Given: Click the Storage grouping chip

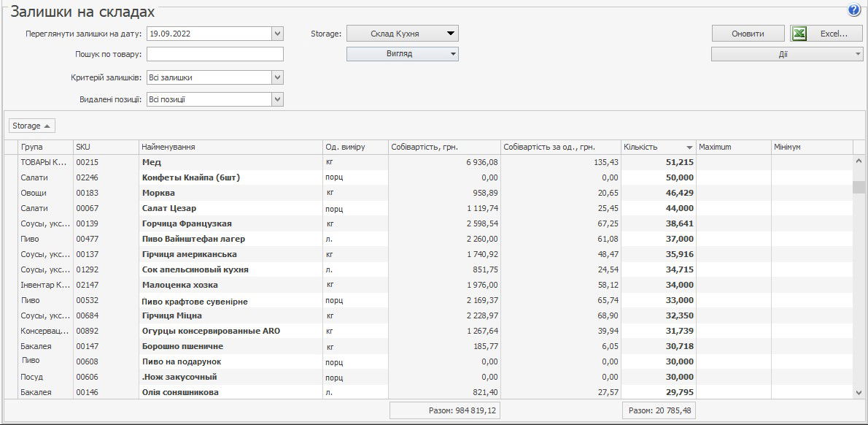Looking at the screenshot, I should (32, 126).
